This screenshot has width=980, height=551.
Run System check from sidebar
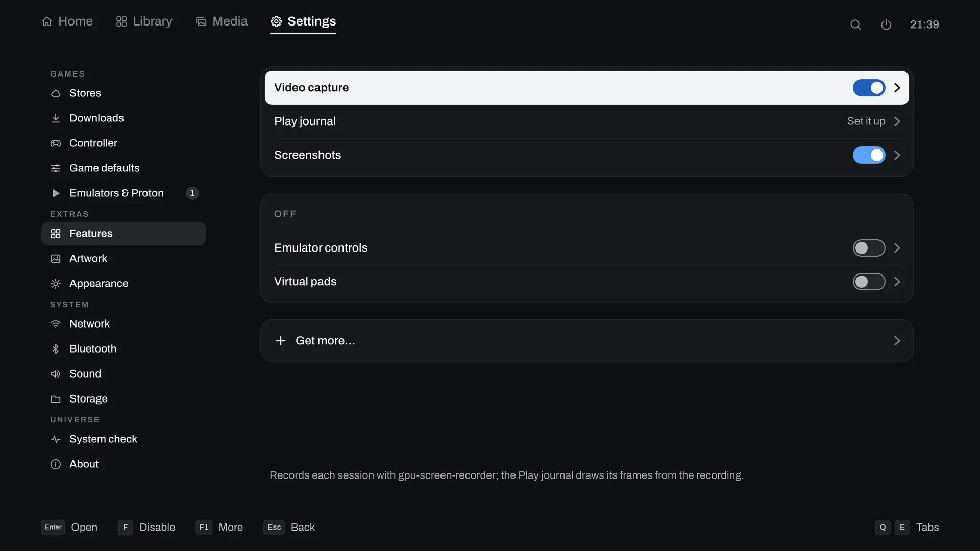(x=124, y=439)
